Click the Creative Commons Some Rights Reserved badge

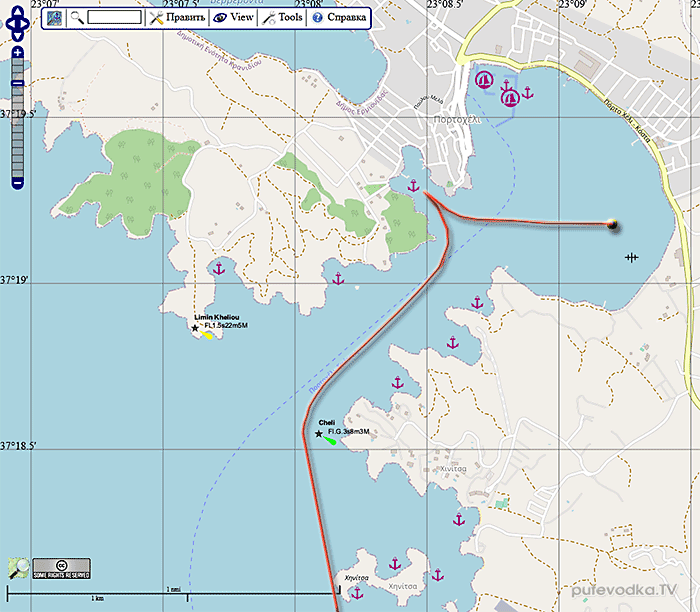[62, 568]
